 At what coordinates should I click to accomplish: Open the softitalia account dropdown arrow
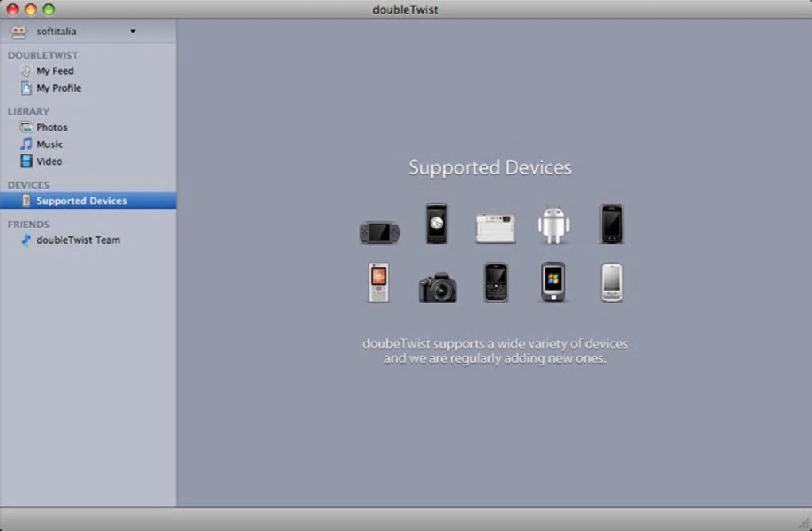click(x=133, y=32)
